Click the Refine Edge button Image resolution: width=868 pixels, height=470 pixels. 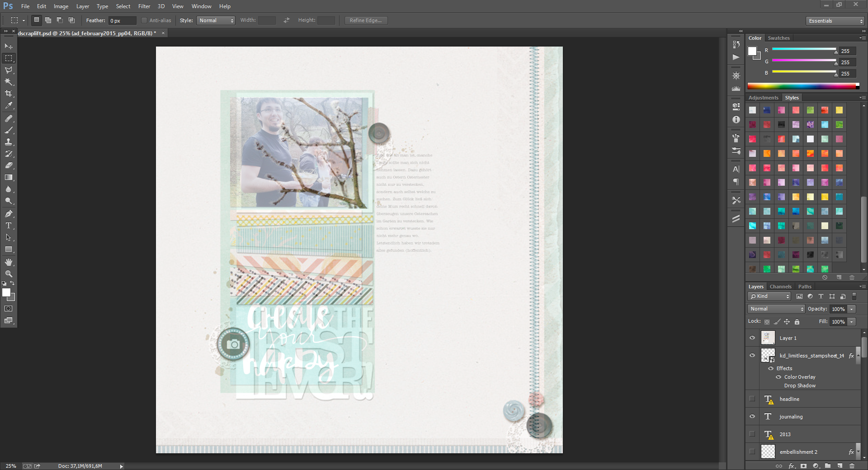[x=366, y=20]
